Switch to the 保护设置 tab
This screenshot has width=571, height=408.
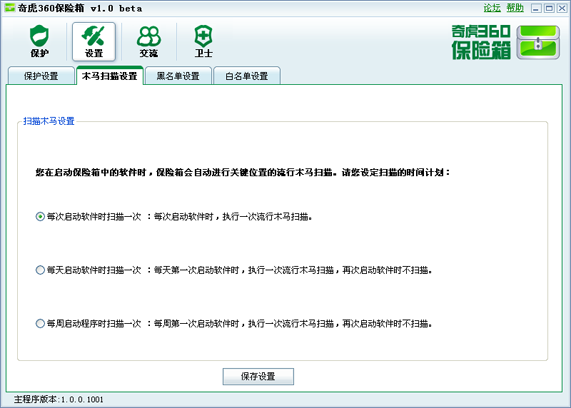point(41,76)
